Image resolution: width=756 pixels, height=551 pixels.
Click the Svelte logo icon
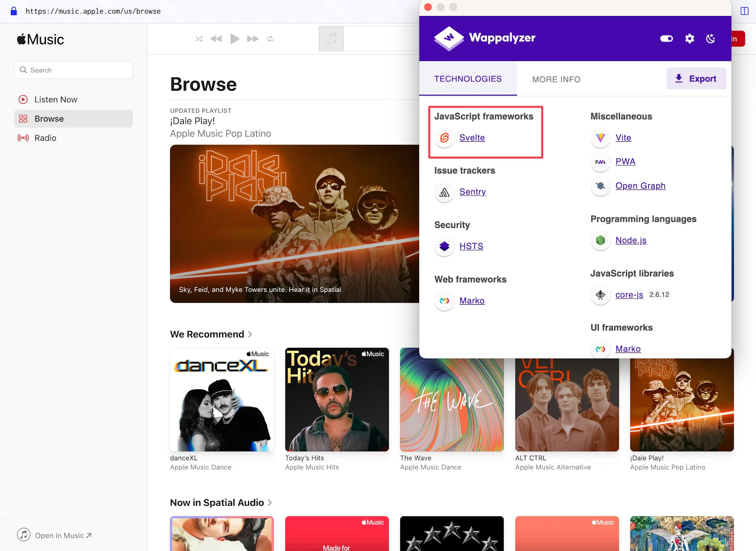(x=444, y=138)
